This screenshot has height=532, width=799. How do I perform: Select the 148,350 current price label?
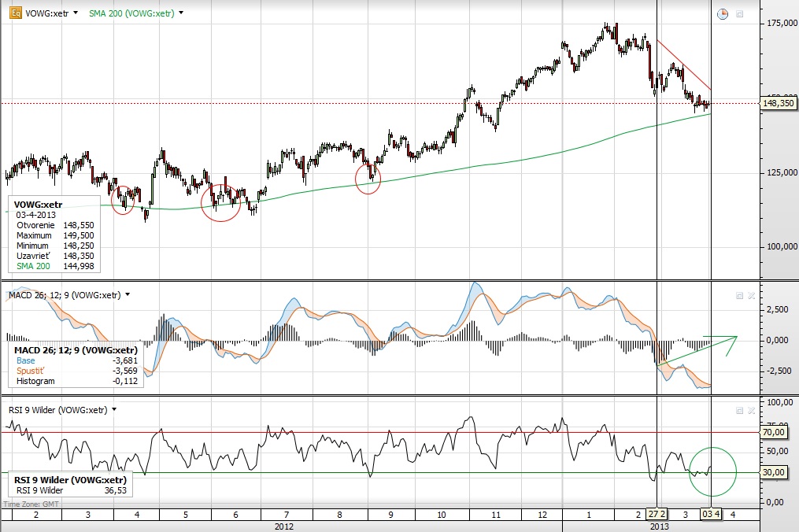pos(778,103)
